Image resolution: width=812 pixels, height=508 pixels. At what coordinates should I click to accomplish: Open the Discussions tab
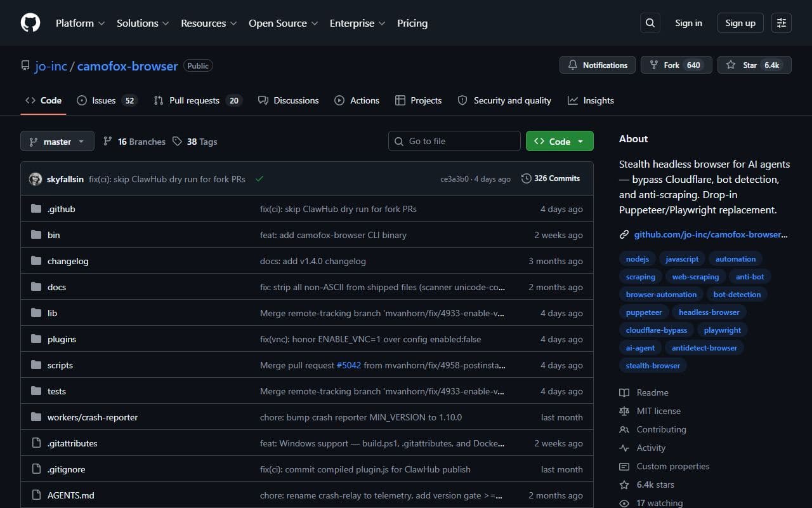289,100
